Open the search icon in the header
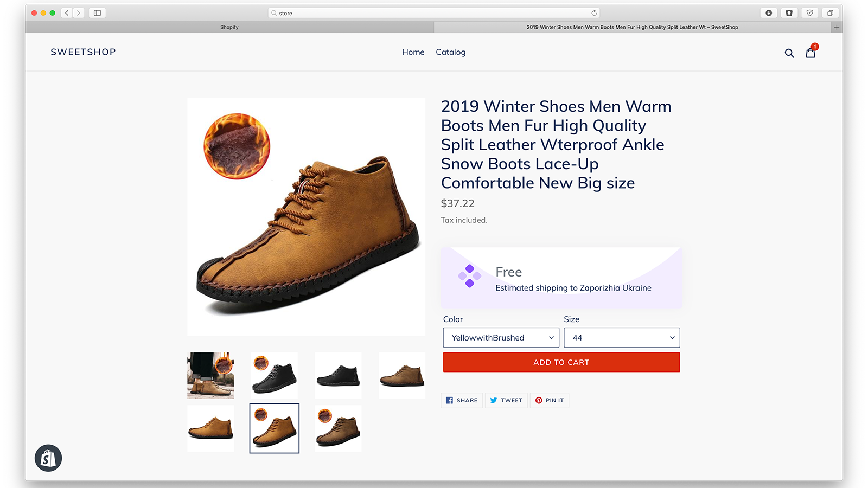The height and width of the screenshot is (488, 868). click(x=789, y=53)
